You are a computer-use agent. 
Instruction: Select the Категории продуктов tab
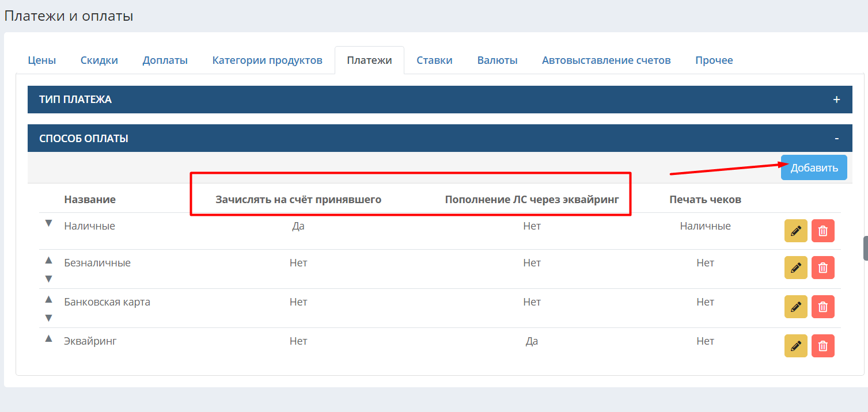coord(267,60)
